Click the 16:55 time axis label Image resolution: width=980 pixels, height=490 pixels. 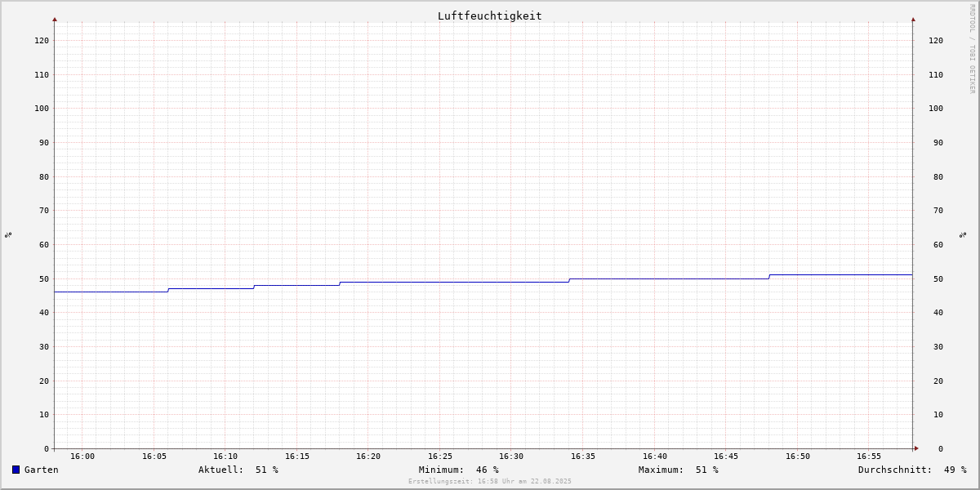pyautogui.click(x=869, y=456)
